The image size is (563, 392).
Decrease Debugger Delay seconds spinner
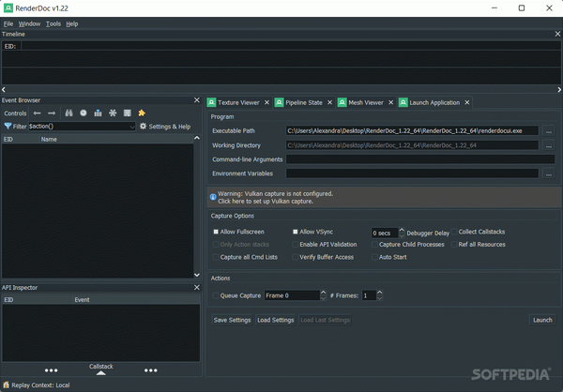(x=402, y=235)
